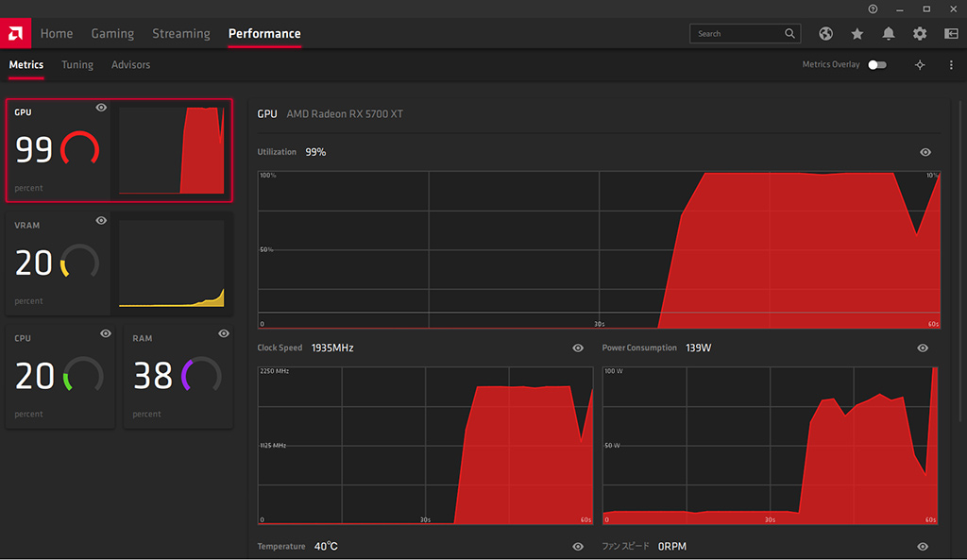The image size is (967, 560).
Task: Select the Metrics sub-tab
Action: click(25, 65)
